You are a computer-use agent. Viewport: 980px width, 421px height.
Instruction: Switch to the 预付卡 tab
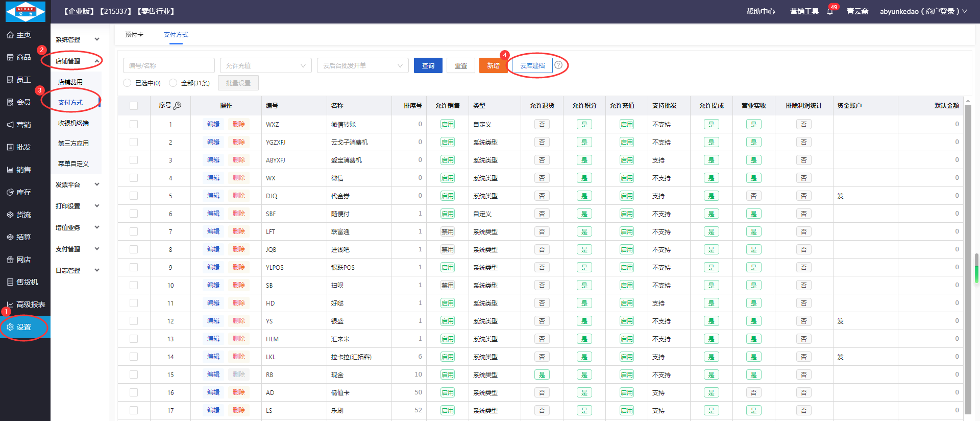coord(134,35)
